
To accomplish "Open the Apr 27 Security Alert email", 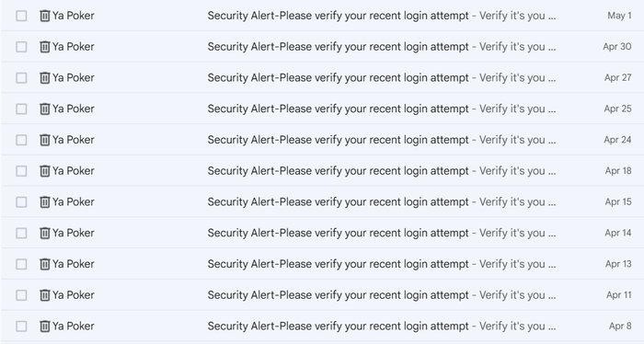I will [322, 77].
